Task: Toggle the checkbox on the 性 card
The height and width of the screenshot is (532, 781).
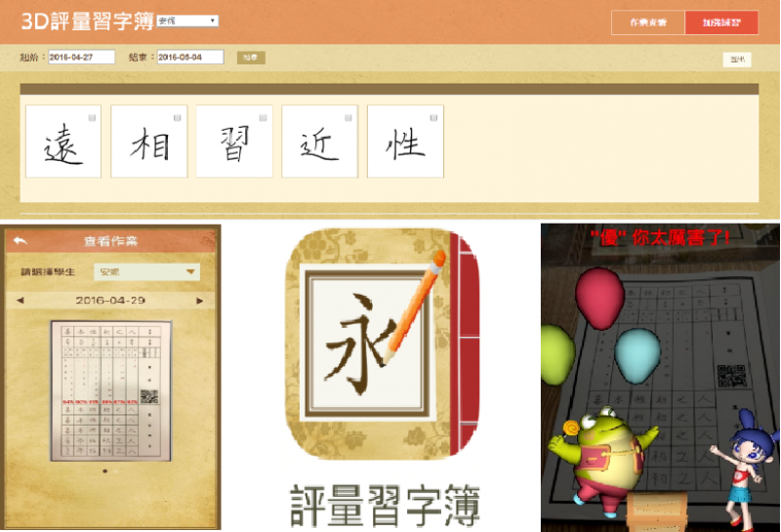Action: [434, 118]
